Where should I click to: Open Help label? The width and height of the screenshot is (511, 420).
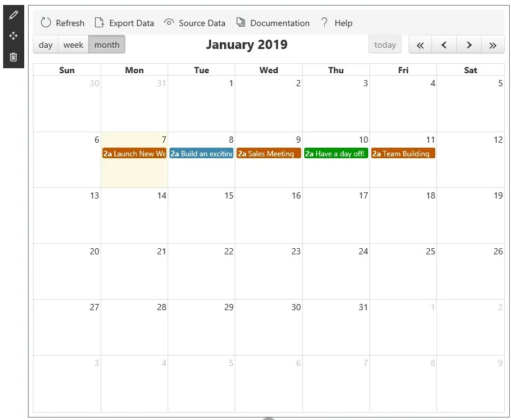(x=343, y=23)
